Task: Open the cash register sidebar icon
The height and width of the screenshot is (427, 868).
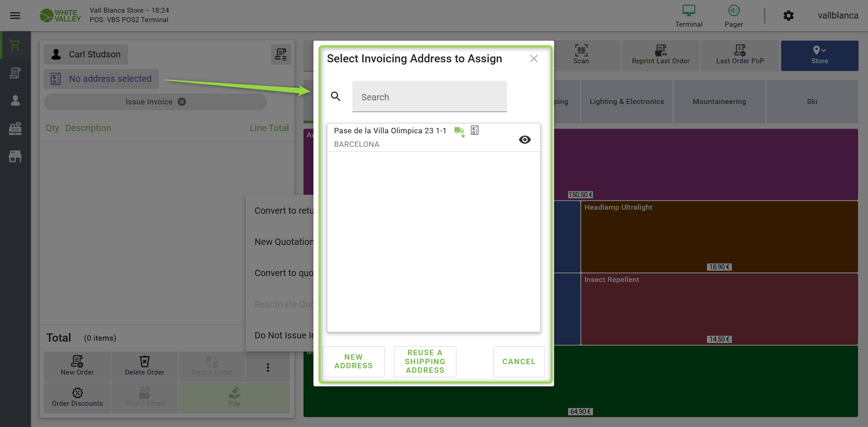Action: click(x=15, y=129)
